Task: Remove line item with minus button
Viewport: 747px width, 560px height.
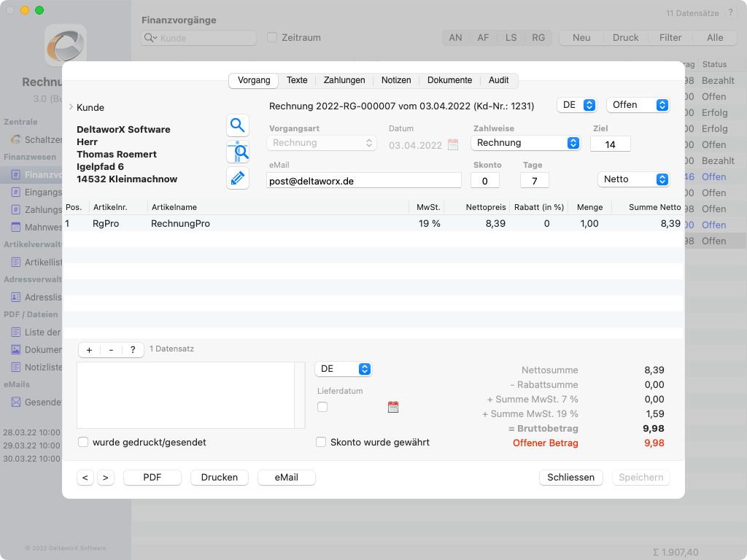Action: (111, 350)
